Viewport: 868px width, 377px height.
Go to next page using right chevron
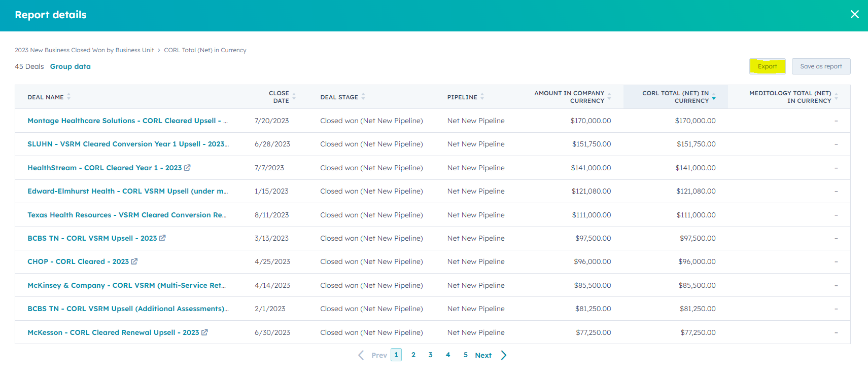point(503,355)
